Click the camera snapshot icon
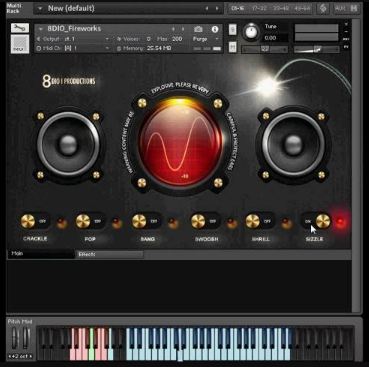 [x=198, y=29]
